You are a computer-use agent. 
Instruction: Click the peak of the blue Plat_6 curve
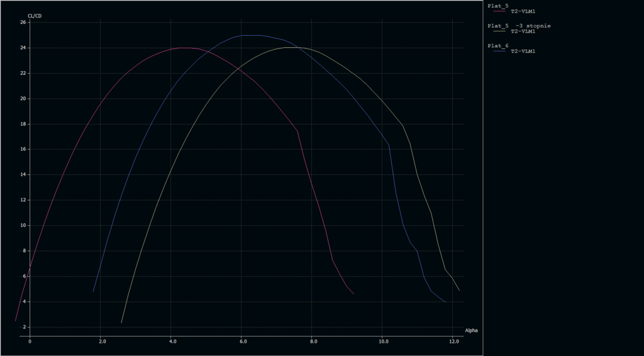point(252,35)
